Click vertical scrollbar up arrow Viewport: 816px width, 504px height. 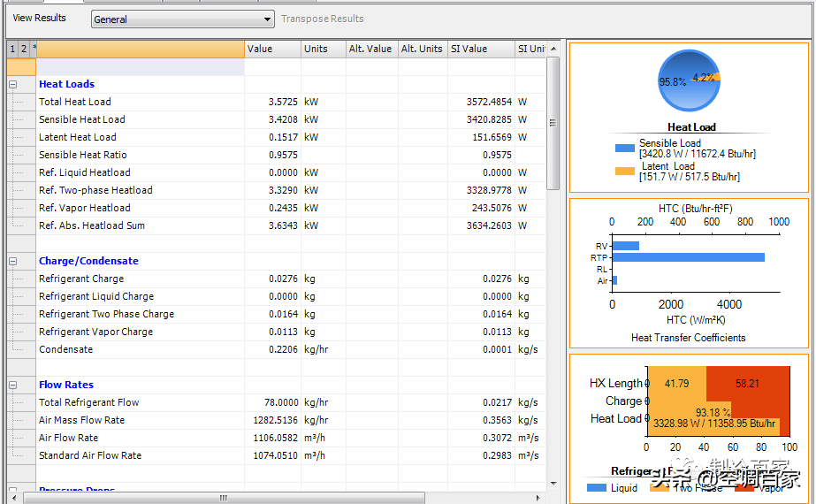[x=553, y=49]
